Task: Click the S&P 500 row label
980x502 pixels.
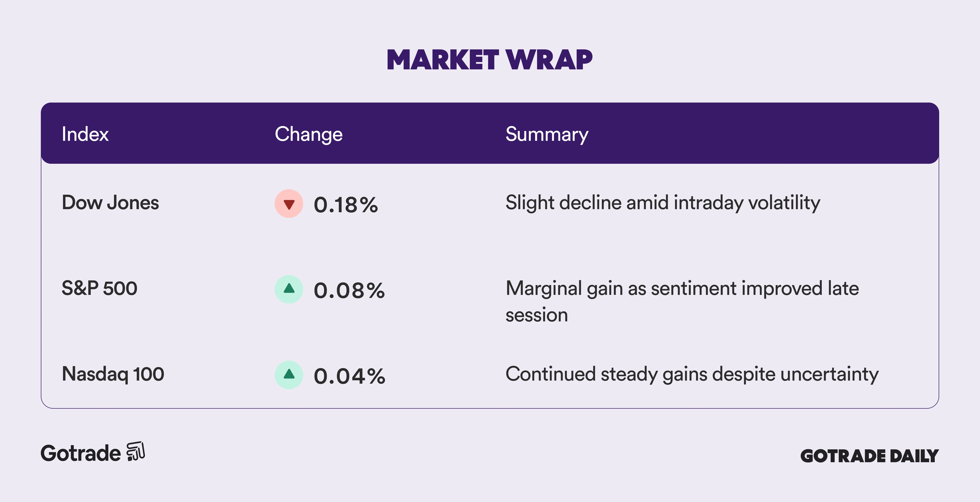Action: [x=99, y=288]
